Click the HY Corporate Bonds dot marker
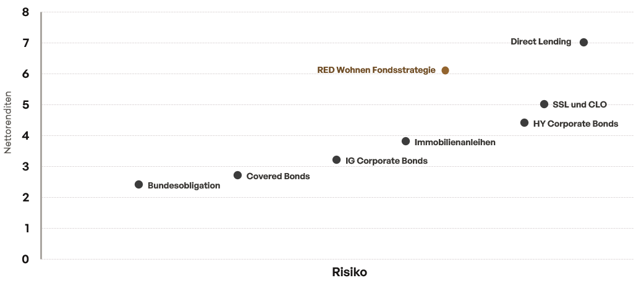 click(x=524, y=123)
